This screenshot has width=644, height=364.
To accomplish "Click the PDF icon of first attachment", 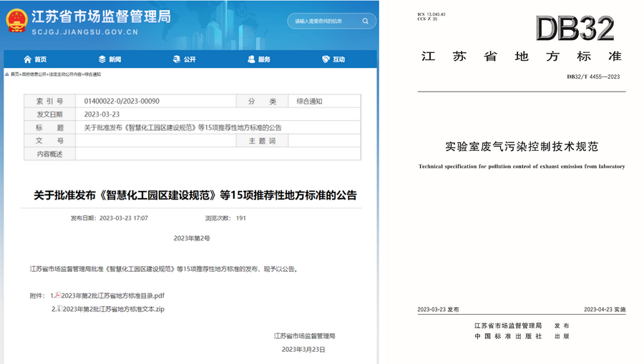I will pos(57,295).
